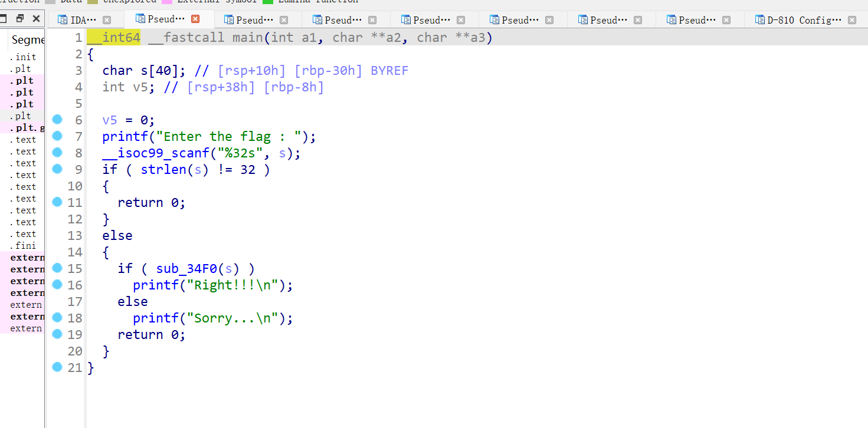Close the IDA view tab
Screen dimensions: 868x428
click(x=107, y=19)
